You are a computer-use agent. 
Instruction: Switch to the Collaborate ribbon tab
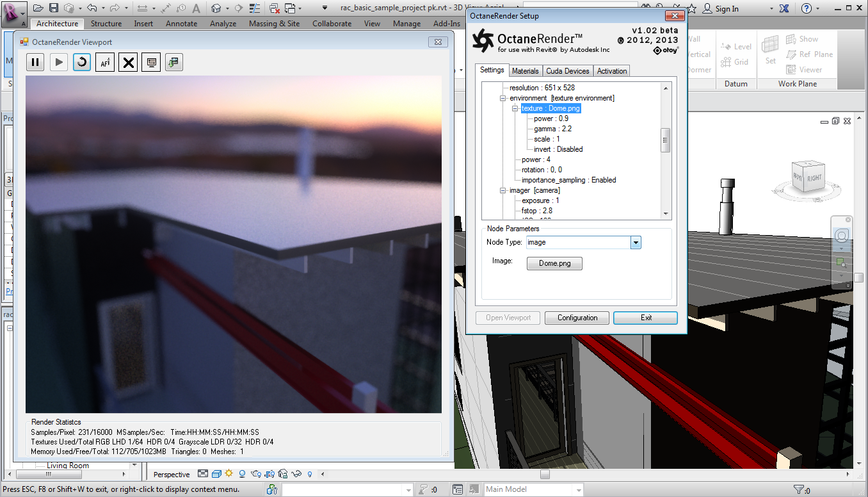pyautogui.click(x=332, y=24)
